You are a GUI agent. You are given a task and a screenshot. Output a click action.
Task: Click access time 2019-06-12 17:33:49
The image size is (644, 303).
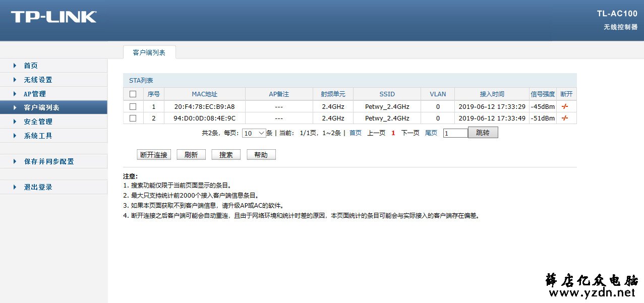tap(492, 118)
